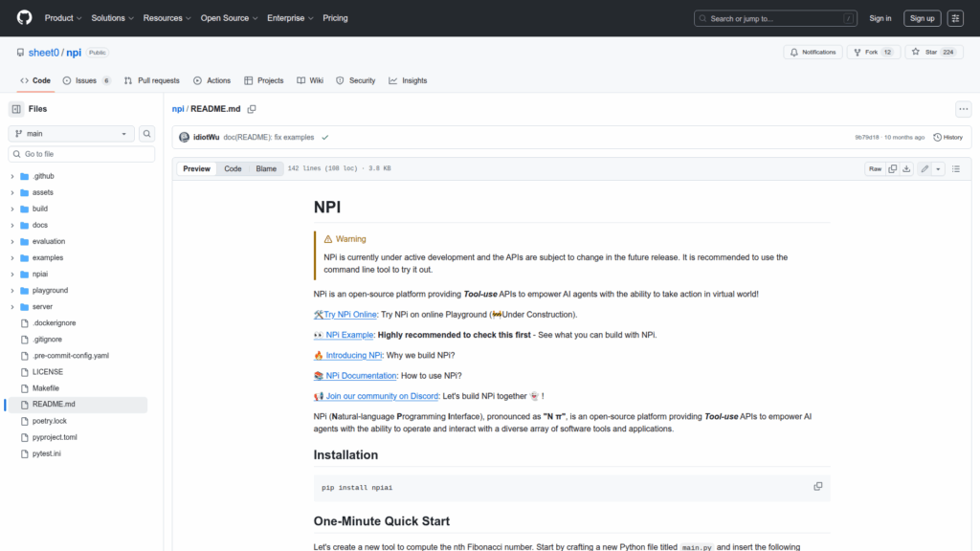980x551 pixels.
Task: Expand the assets folder
Action: coord(12,192)
